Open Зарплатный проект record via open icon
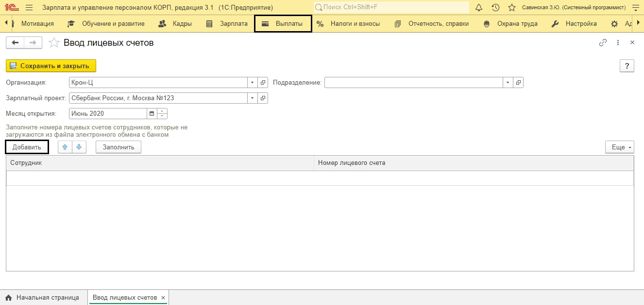Viewport: 644px width, 305px height. pos(263,98)
